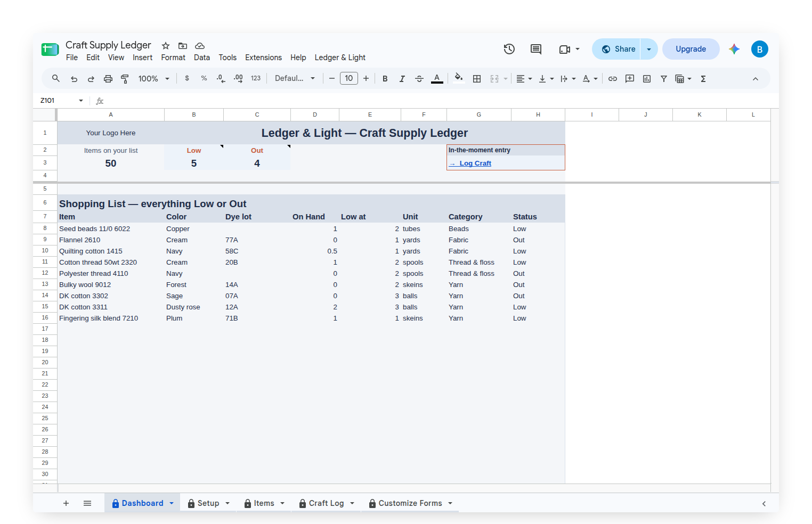Switch to the Items sheet tab
Screen dimensions: 812x524
pyautogui.click(x=264, y=503)
